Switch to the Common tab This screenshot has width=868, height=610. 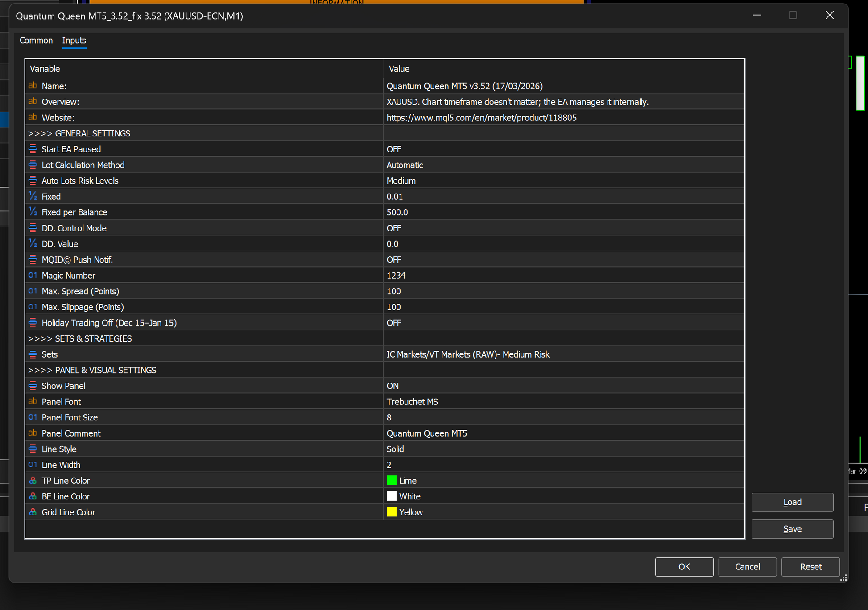point(36,41)
